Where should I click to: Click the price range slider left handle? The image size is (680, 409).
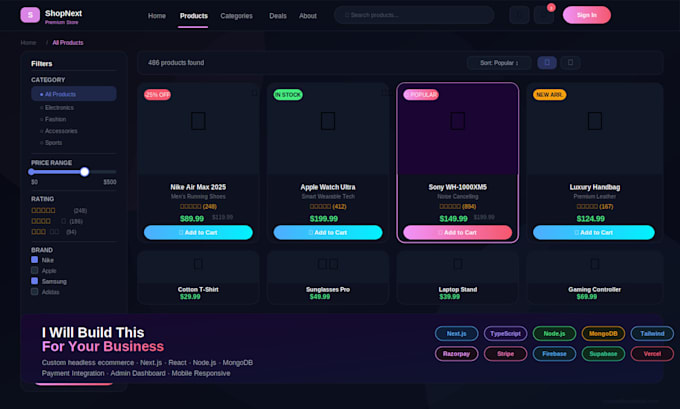[31, 172]
